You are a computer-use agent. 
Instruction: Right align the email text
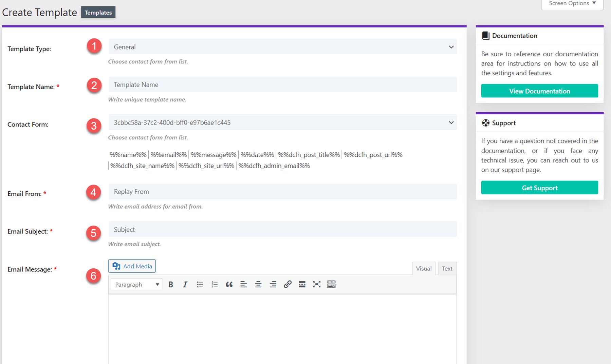pyautogui.click(x=273, y=284)
